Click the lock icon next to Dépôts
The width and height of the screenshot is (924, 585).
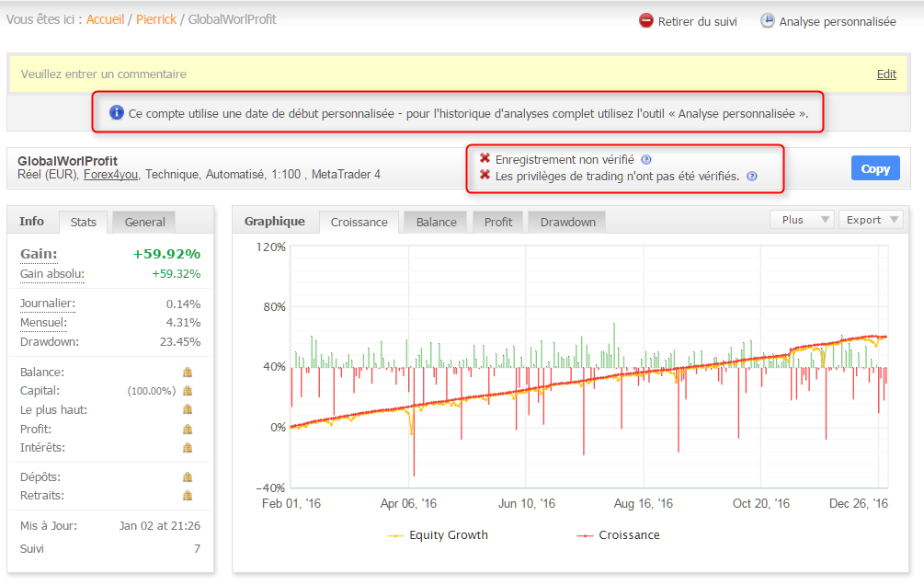pyautogui.click(x=188, y=476)
